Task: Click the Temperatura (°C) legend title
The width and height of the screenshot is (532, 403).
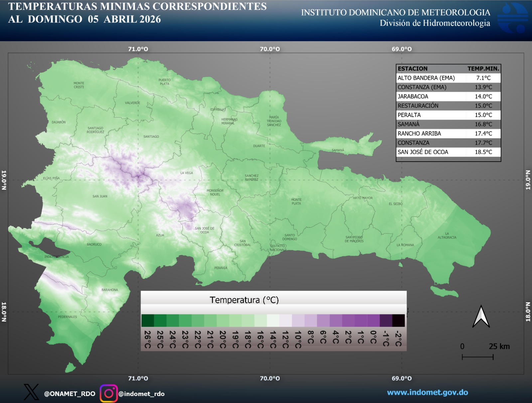Action: point(244,300)
